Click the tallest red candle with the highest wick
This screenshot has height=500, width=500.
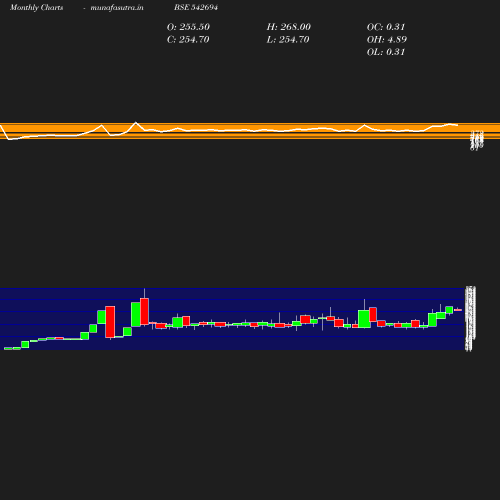click(144, 311)
